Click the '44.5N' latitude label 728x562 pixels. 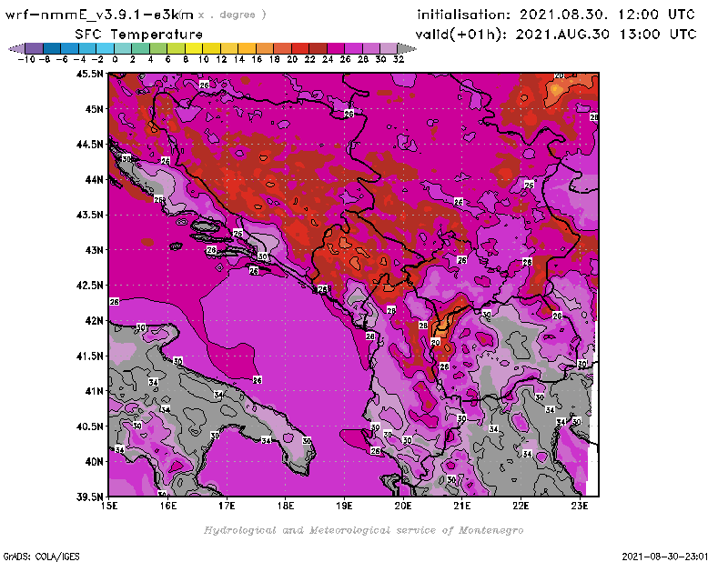coord(89,145)
